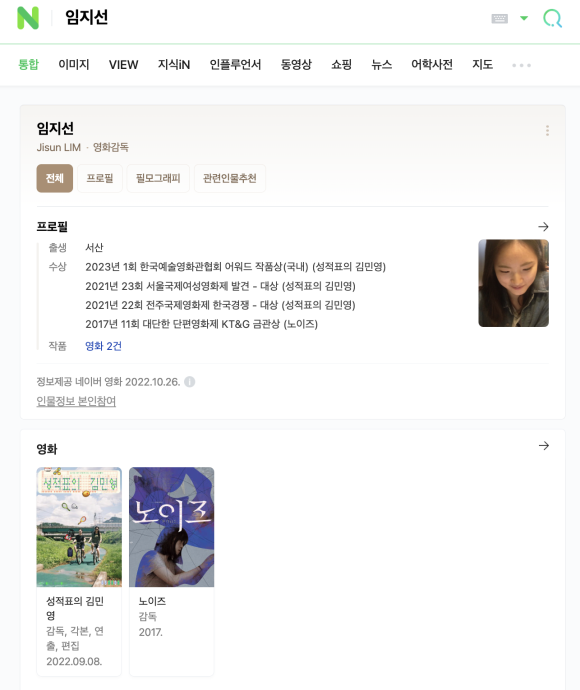This screenshot has height=690, width=580.
Task: Expand the green search dropdown arrow
Action: coord(524,18)
